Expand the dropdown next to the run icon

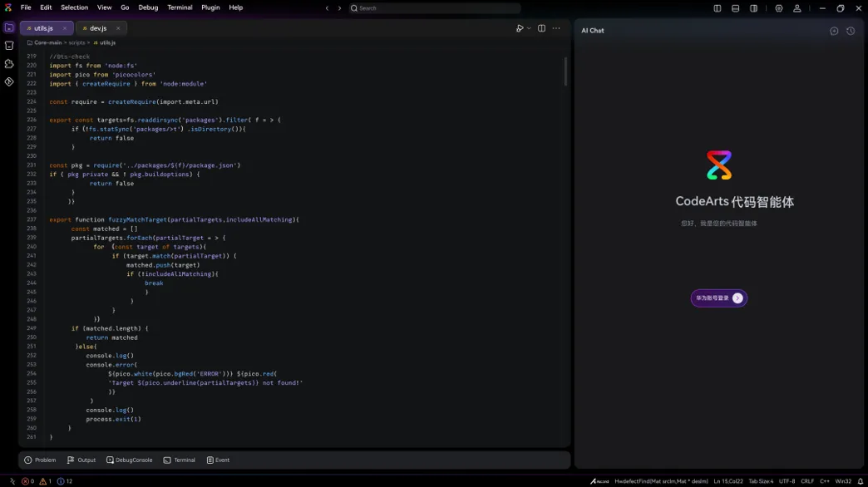pyautogui.click(x=529, y=28)
